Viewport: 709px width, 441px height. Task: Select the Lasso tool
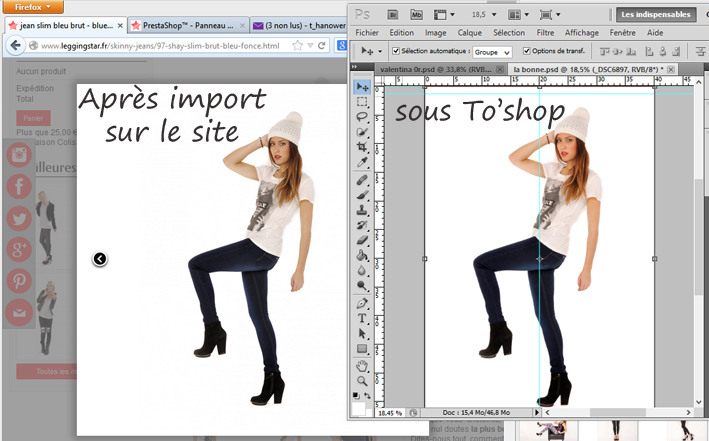click(362, 117)
